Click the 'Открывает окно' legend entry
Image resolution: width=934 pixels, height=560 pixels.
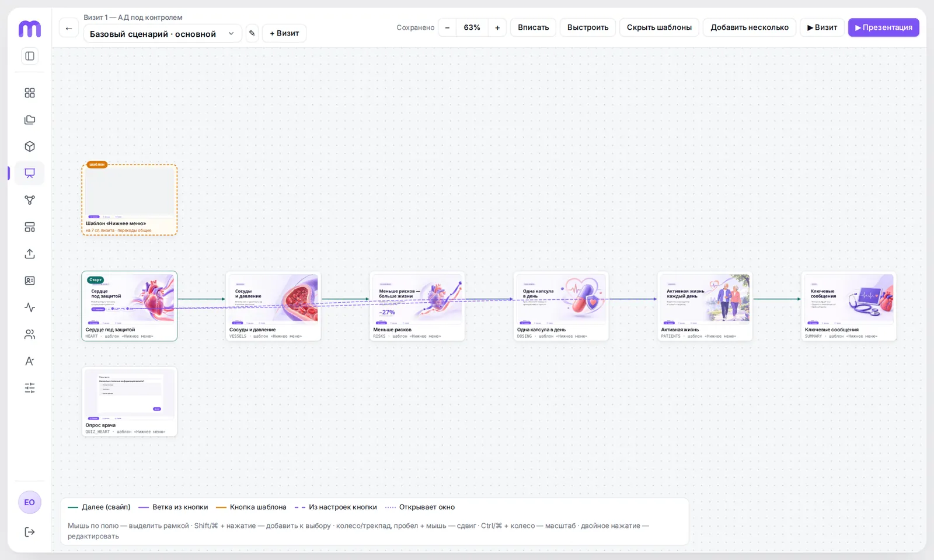pos(420,508)
